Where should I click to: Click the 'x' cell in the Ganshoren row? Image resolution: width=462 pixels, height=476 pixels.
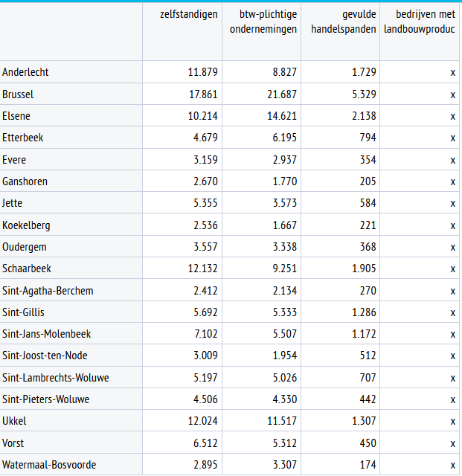pos(452,181)
